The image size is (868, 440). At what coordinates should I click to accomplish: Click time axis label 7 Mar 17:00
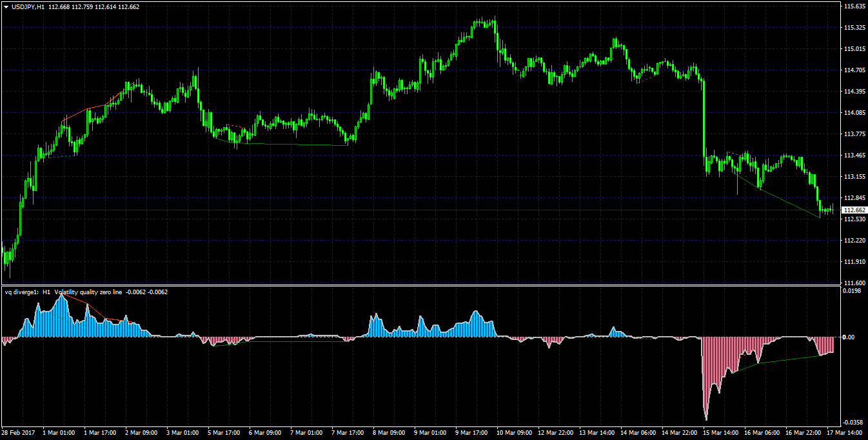348,432
